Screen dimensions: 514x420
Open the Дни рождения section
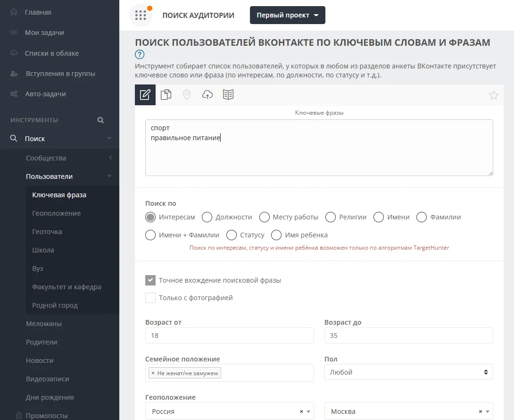coord(50,397)
